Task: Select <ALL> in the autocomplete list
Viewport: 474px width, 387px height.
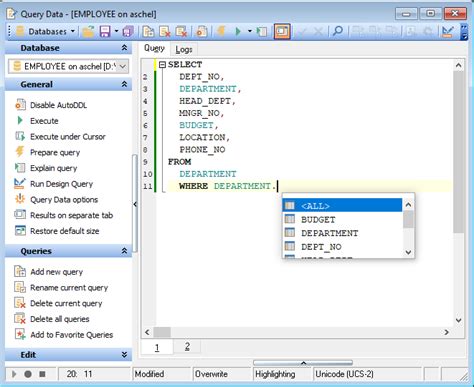Action: click(x=342, y=206)
